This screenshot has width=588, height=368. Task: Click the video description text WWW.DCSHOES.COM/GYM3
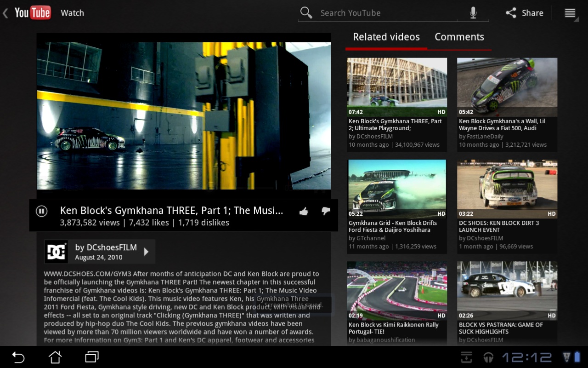pyautogui.click(x=181, y=307)
